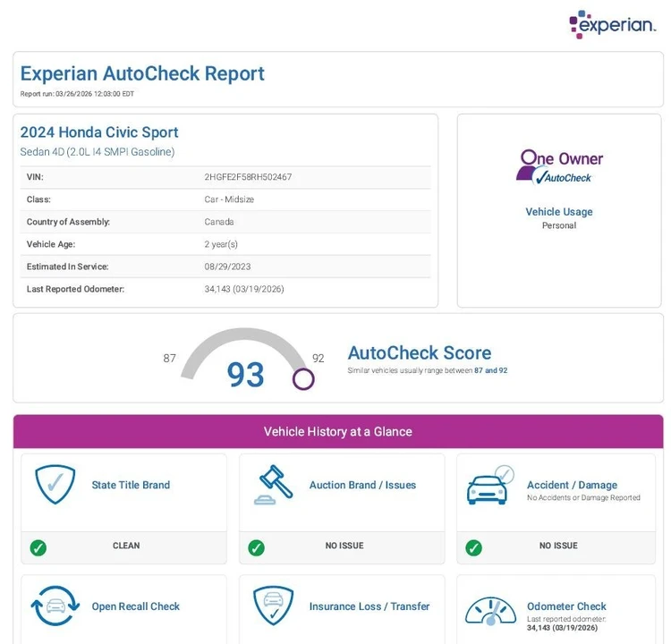Click the 87 gauge minimum label
The height and width of the screenshot is (644, 671).
169,358
